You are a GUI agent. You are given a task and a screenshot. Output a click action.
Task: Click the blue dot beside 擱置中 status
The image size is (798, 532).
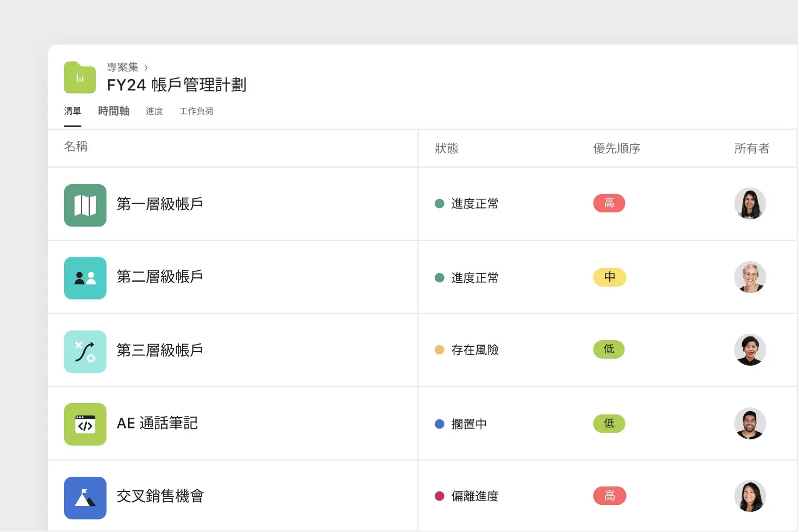pos(439,424)
